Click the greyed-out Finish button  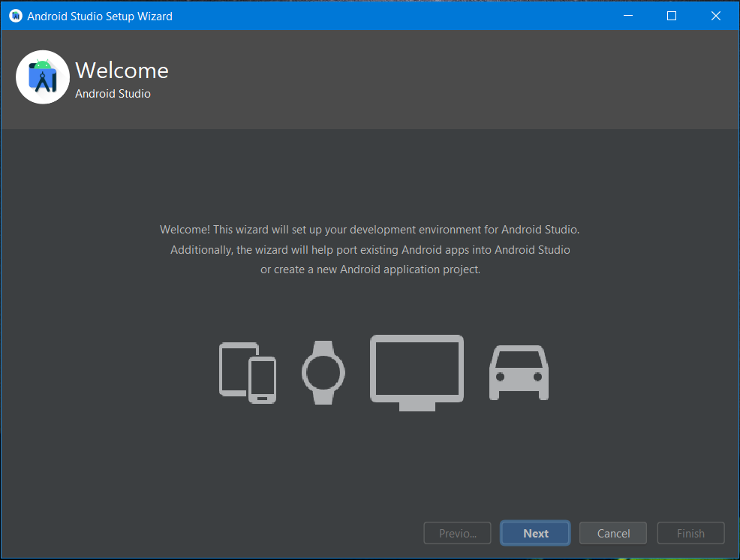[x=690, y=533]
